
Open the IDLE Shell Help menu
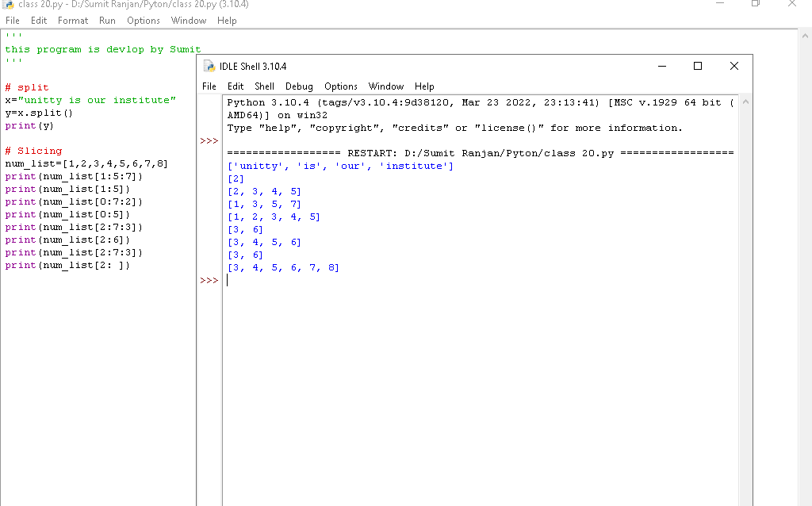click(424, 86)
